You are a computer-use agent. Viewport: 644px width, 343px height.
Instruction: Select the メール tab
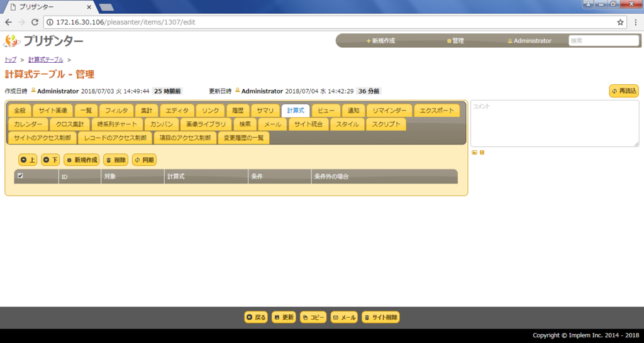point(273,124)
